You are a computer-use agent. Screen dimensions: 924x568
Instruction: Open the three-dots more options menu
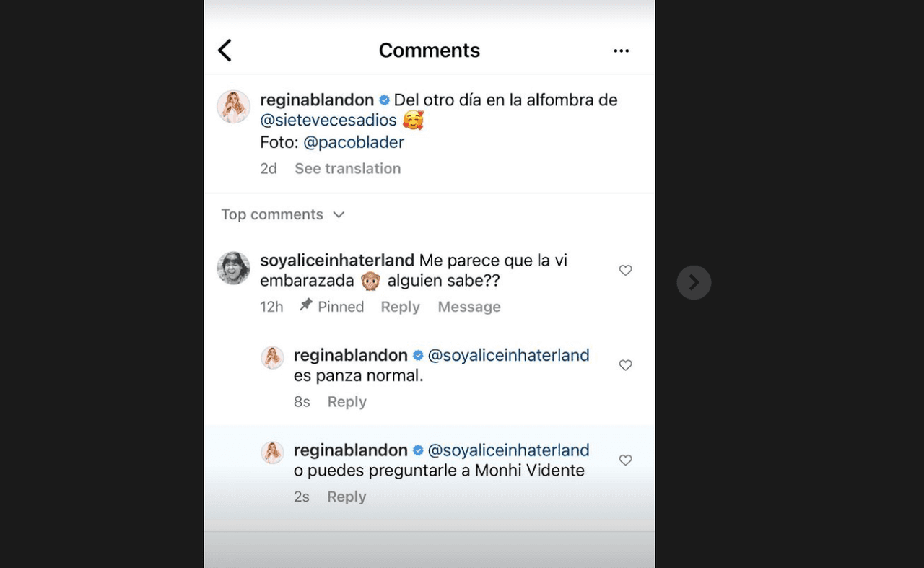[621, 51]
